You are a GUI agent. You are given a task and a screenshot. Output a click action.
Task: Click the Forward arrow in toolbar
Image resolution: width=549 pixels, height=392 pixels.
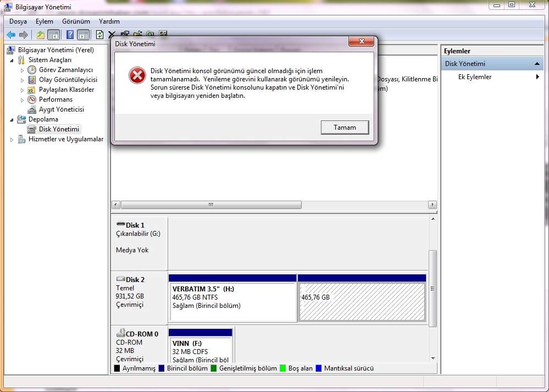coord(24,35)
